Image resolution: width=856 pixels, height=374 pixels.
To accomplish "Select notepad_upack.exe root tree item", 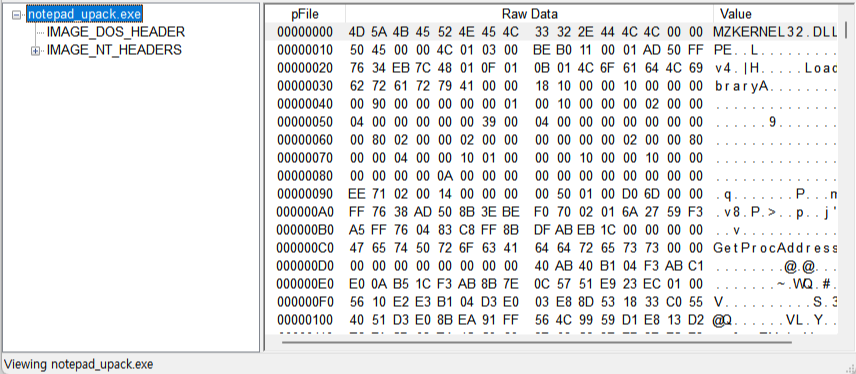I will point(84,14).
